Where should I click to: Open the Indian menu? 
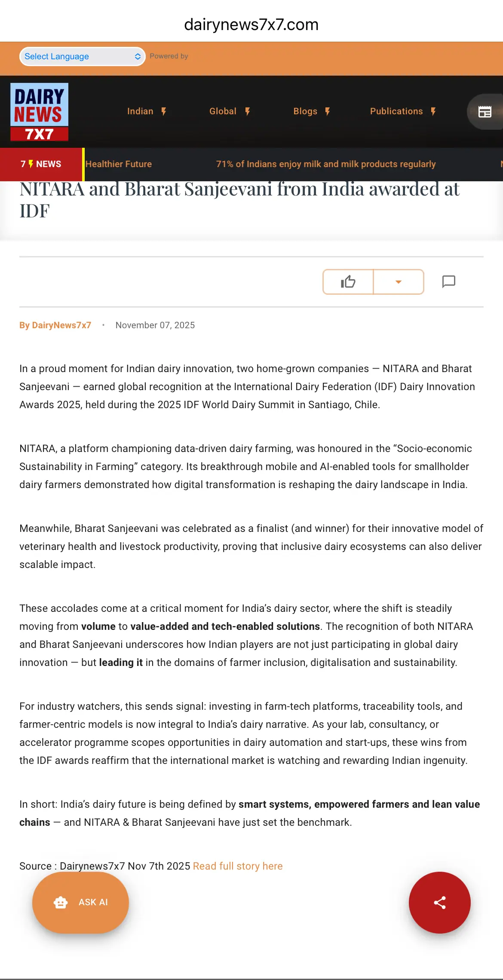140,111
